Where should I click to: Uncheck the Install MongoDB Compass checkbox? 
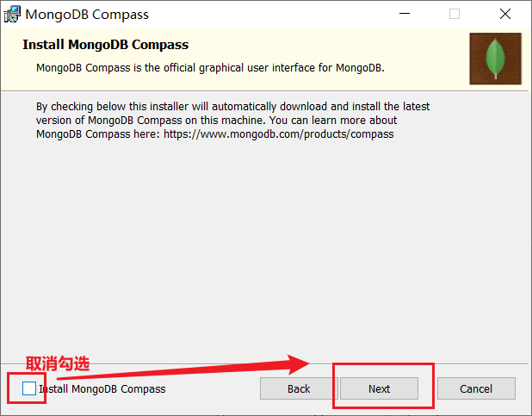pos(29,388)
